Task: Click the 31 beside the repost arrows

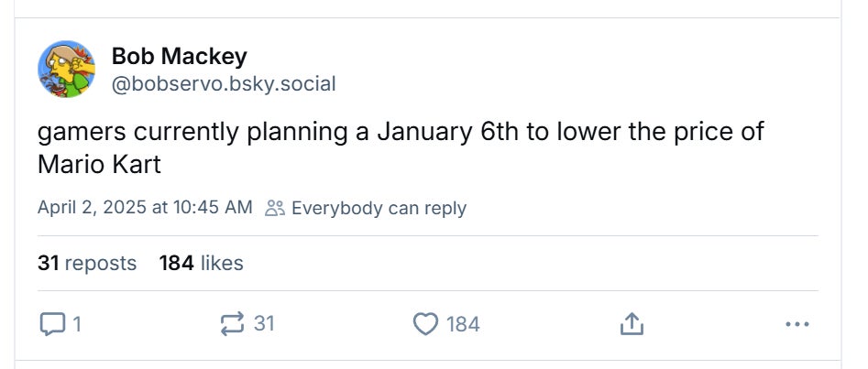Action: 264,323
